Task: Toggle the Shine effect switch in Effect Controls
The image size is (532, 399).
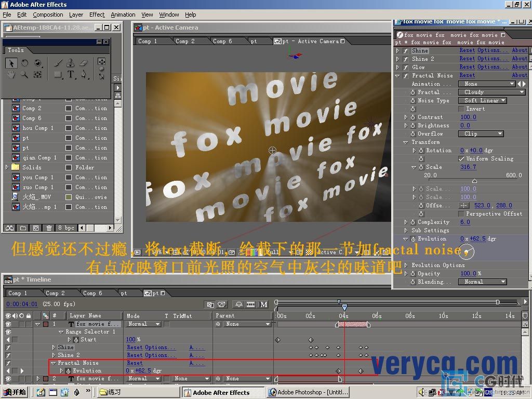Action: pyautogui.click(x=405, y=50)
